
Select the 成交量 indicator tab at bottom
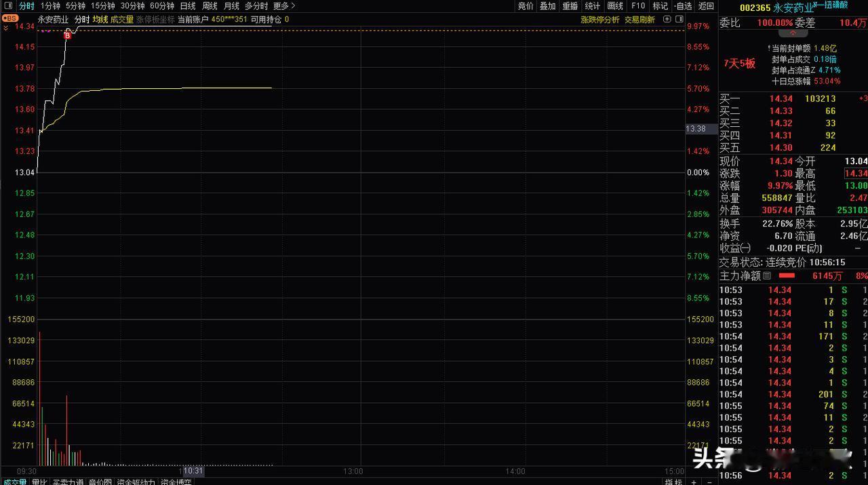[x=14, y=482]
